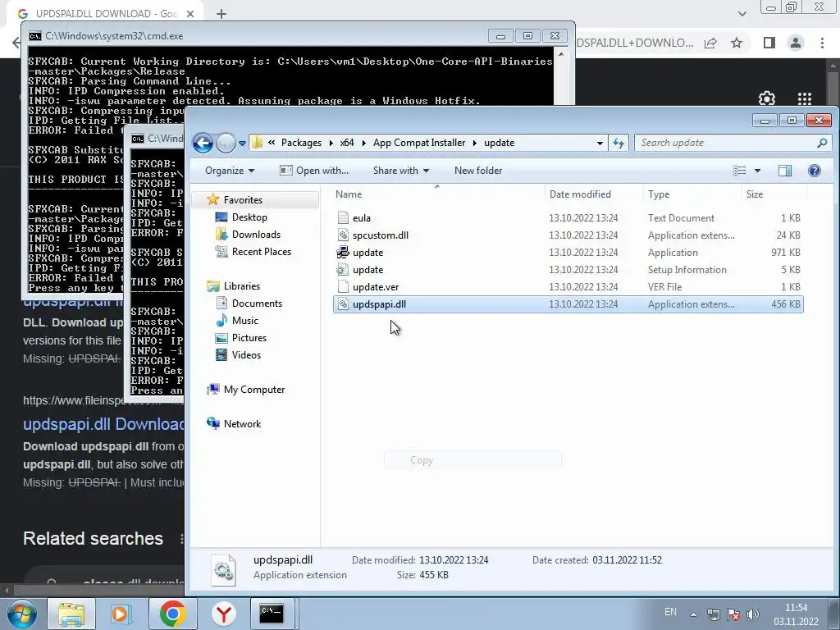
Task: Close the UPDSPAI.DLL DOWNLOAD Chrome tab
Action: point(190,14)
